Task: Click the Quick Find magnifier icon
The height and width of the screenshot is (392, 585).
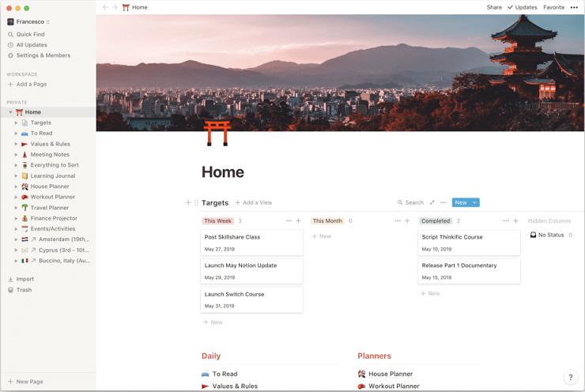Action: pos(10,34)
